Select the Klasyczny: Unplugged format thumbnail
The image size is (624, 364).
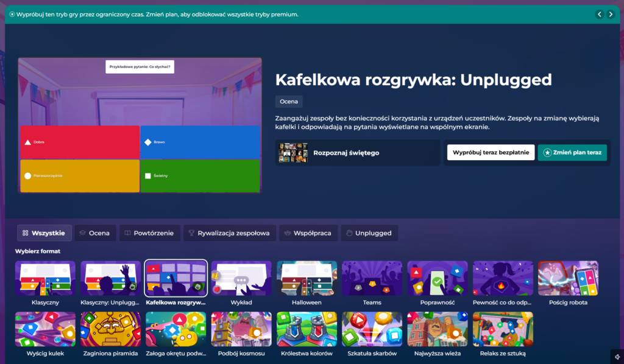[x=110, y=279]
